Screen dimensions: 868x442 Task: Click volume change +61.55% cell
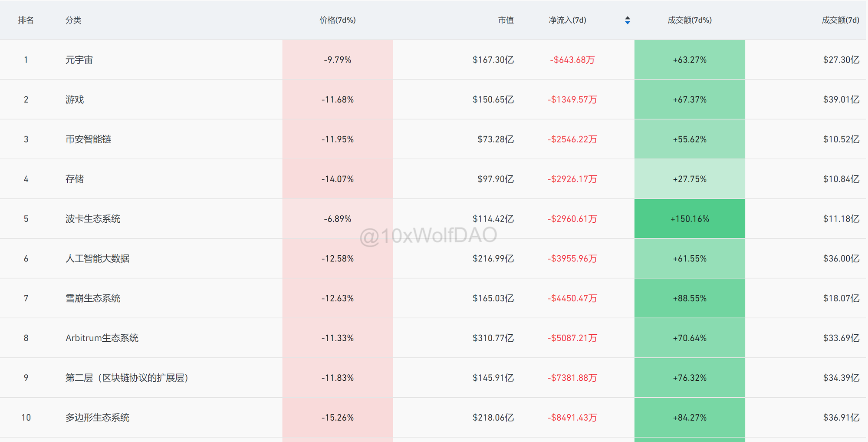[690, 259]
